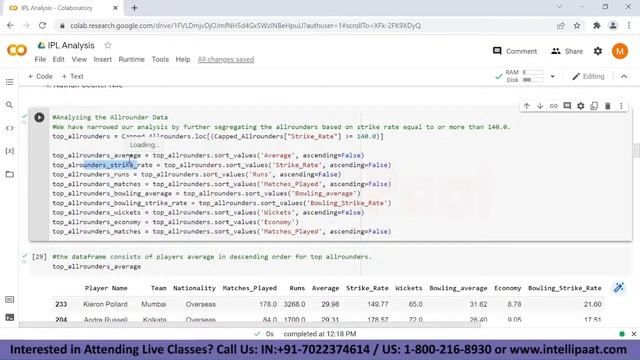Viewport: 640px width, 360px height.
Task: Open the Insert menu
Action: pyautogui.click(x=102, y=59)
